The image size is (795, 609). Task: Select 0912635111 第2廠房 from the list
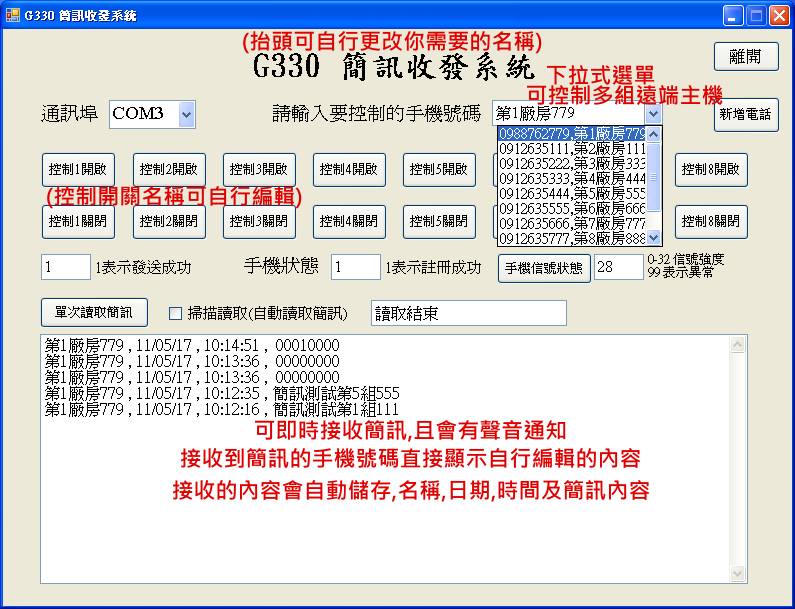572,148
